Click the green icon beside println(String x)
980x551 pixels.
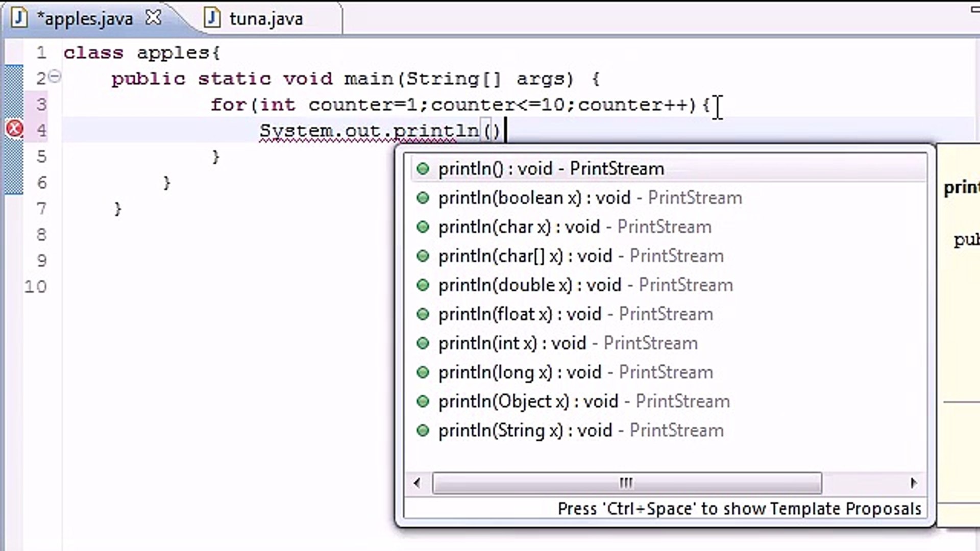[x=423, y=430]
